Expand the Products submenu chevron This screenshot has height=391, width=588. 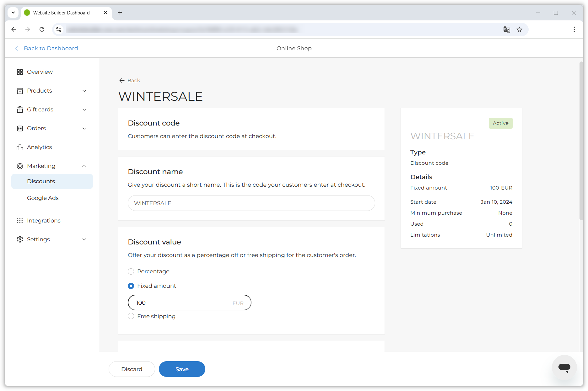[84, 91]
